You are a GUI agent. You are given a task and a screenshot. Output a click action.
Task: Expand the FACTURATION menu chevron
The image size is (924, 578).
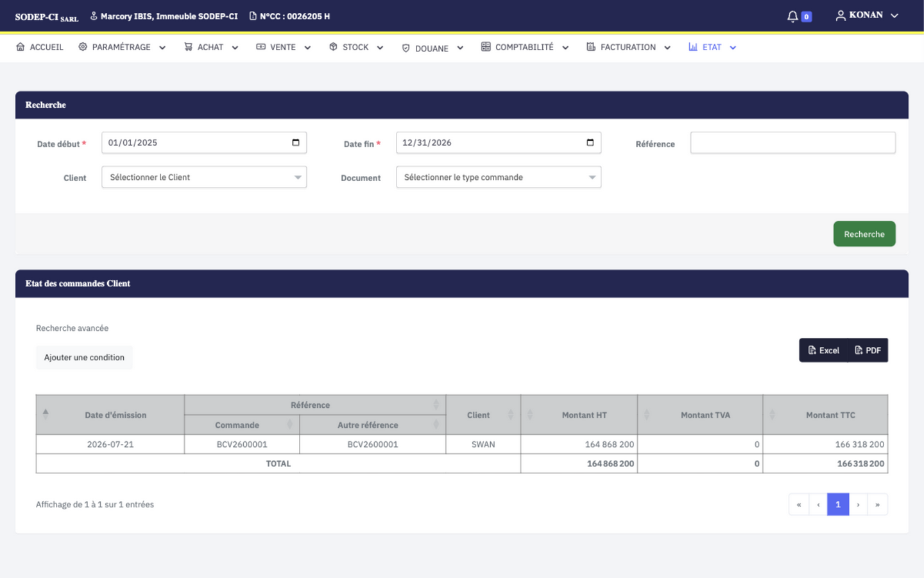pos(667,48)
